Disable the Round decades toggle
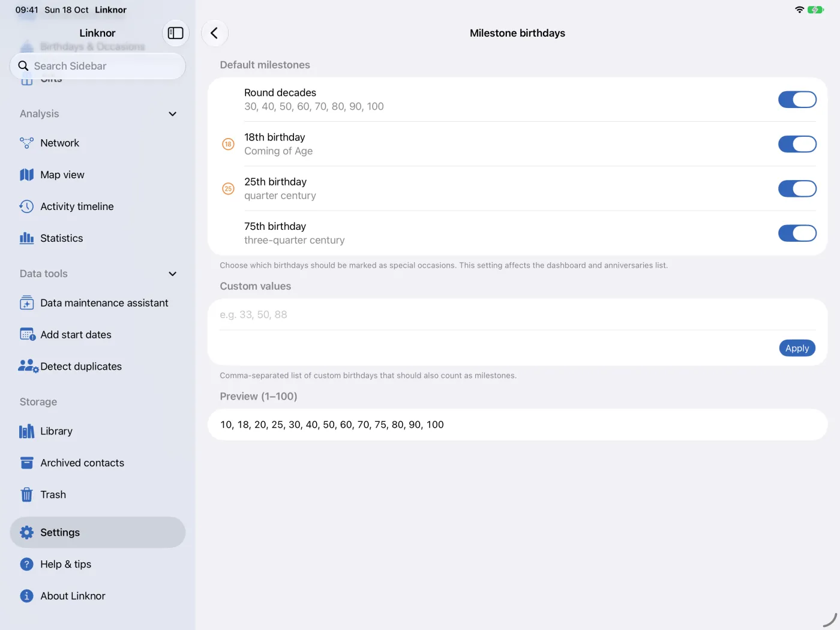The height and width of the screenshot is (630, 840). [x=797, y=100]
